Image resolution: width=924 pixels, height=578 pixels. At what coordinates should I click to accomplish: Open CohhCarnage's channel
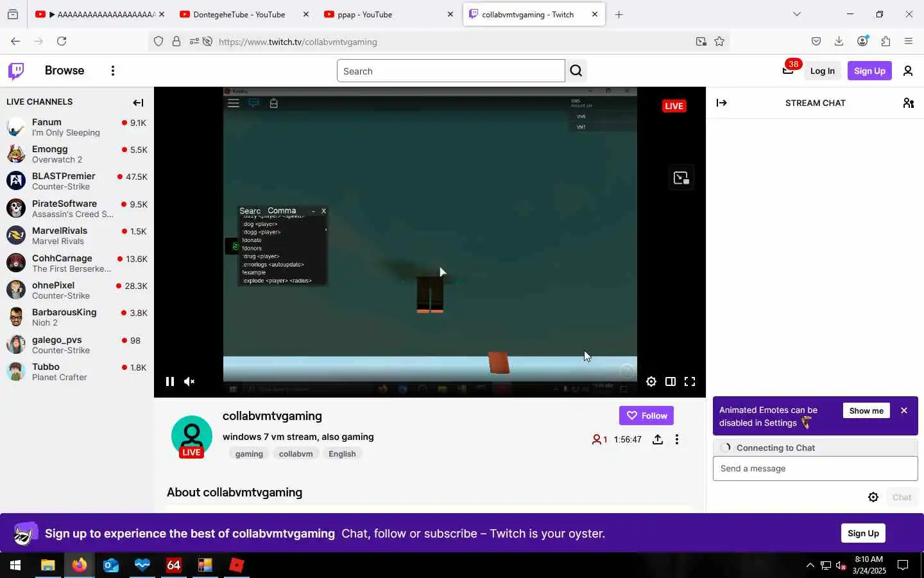coord(77,263)
